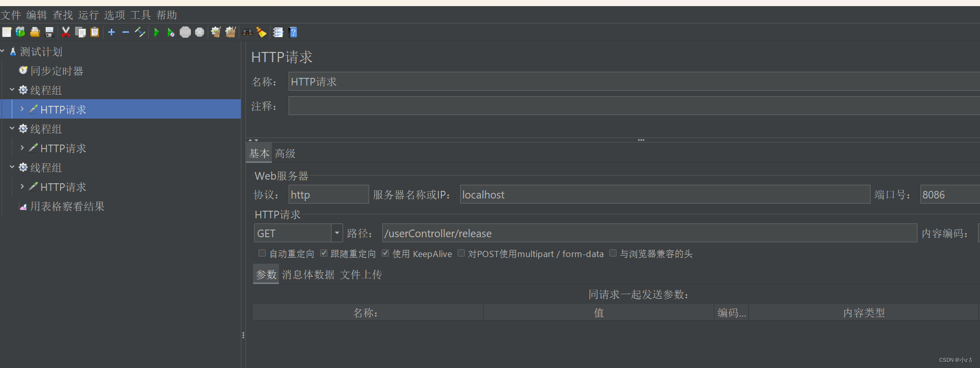Screen dimensions: 980x368
Task: Paste from clipboard icon
Action: tap(95, 32)
